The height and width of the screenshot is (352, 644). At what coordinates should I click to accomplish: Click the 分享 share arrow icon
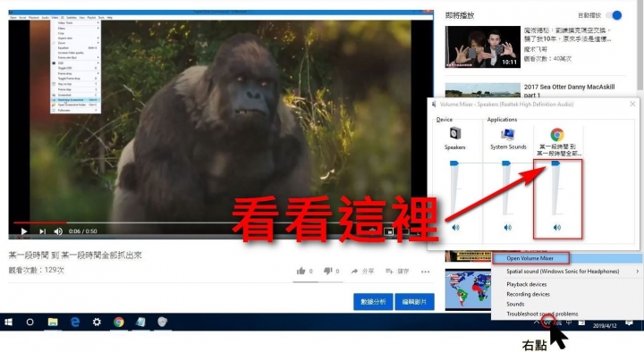(354, 271)
